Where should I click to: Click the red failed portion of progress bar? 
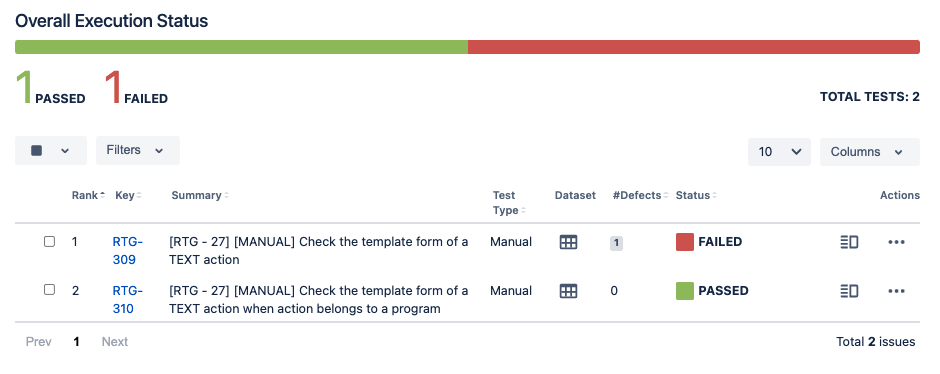(694, 47)
